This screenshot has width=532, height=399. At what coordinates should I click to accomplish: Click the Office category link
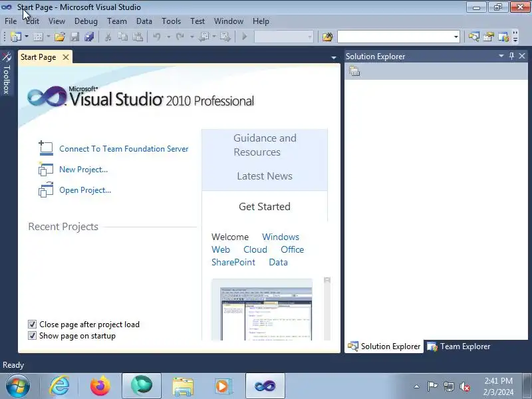(x=292, y=249)
